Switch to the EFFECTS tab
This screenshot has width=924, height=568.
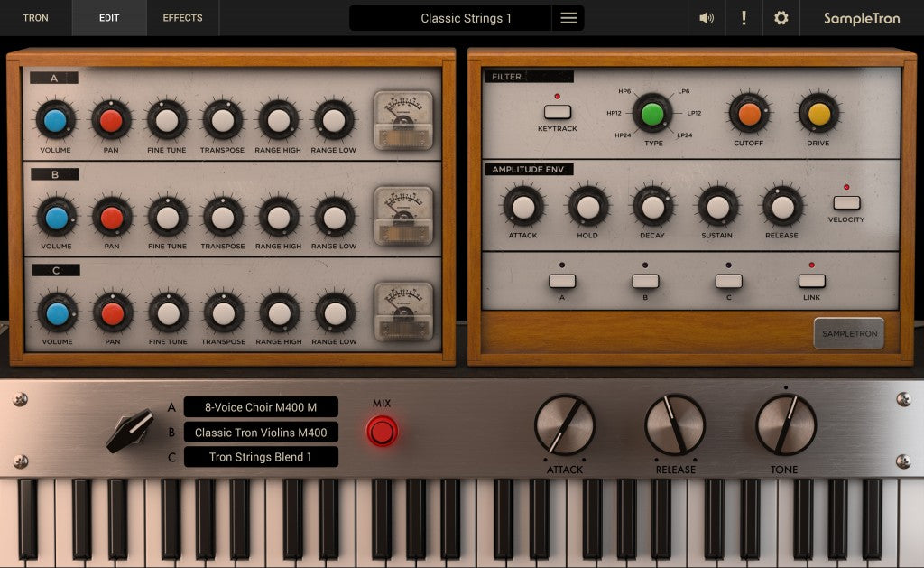[182, 18]
